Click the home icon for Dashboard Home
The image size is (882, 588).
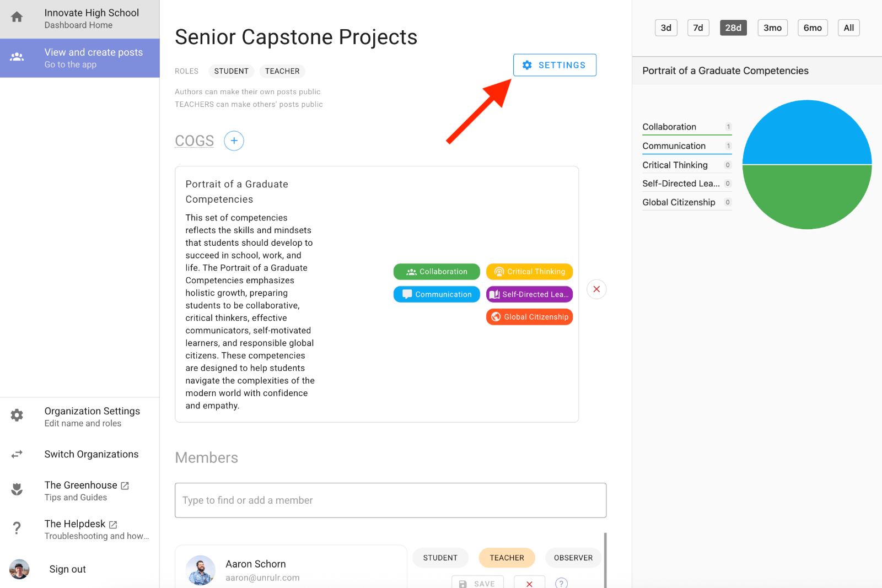point(17,17)
